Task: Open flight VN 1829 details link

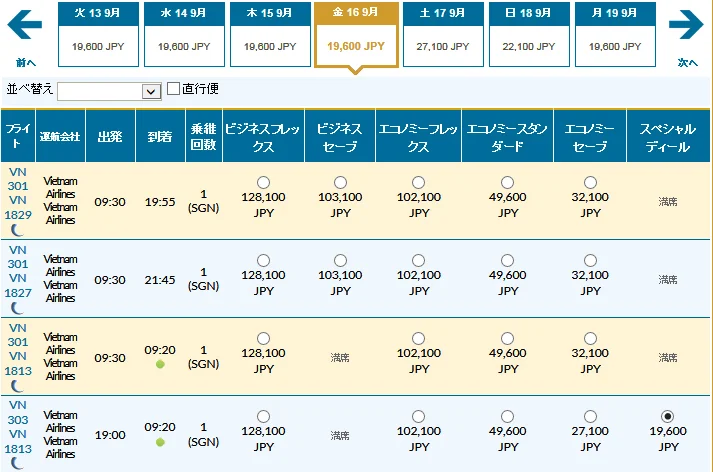Action: (18, 207)
